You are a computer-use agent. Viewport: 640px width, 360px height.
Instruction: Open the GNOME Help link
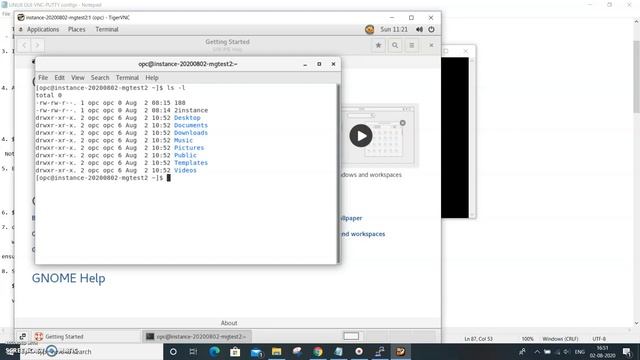69,278
